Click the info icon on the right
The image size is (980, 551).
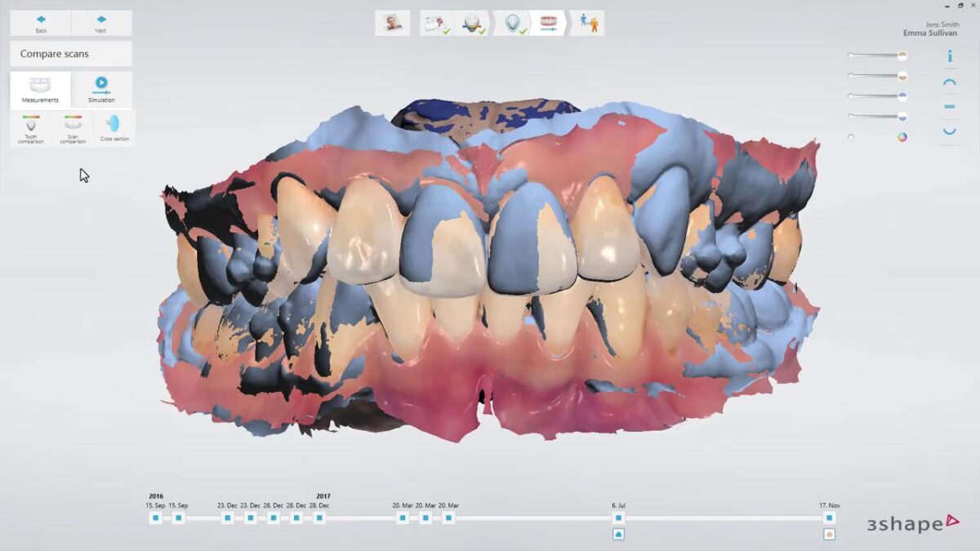point(950,56)
